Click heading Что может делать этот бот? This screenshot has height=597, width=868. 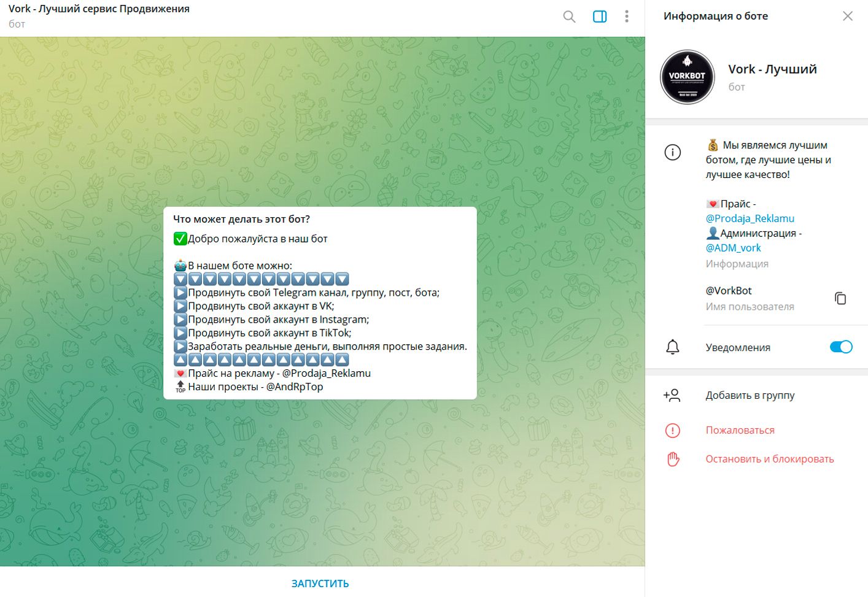[241, 219]
